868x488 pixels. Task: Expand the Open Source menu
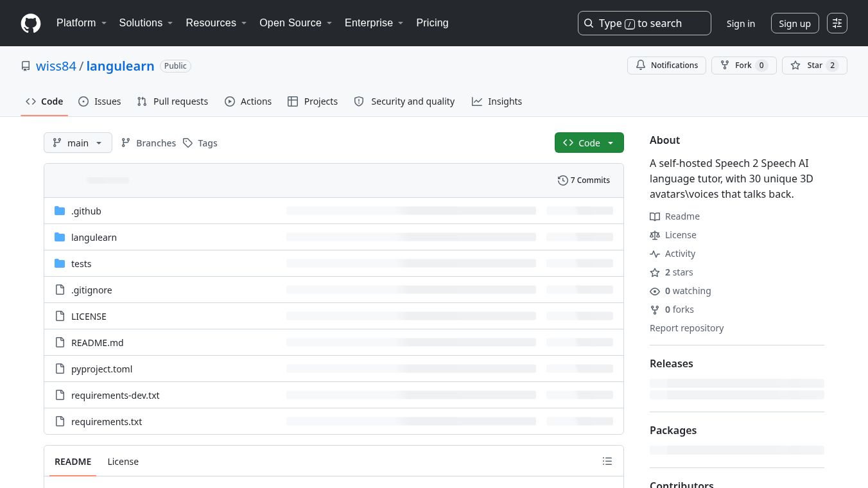[295, 22]
